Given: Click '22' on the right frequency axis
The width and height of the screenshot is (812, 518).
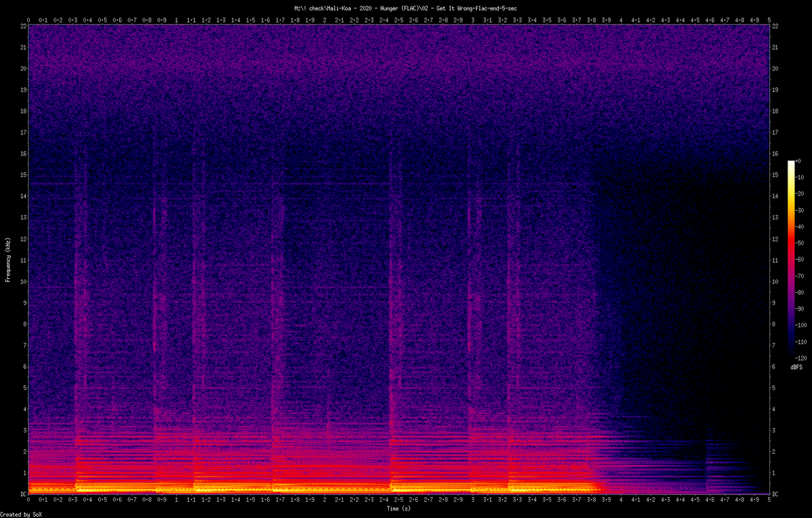Looking at the screenshot, I should pyautogui.click(x=775, y=27).
